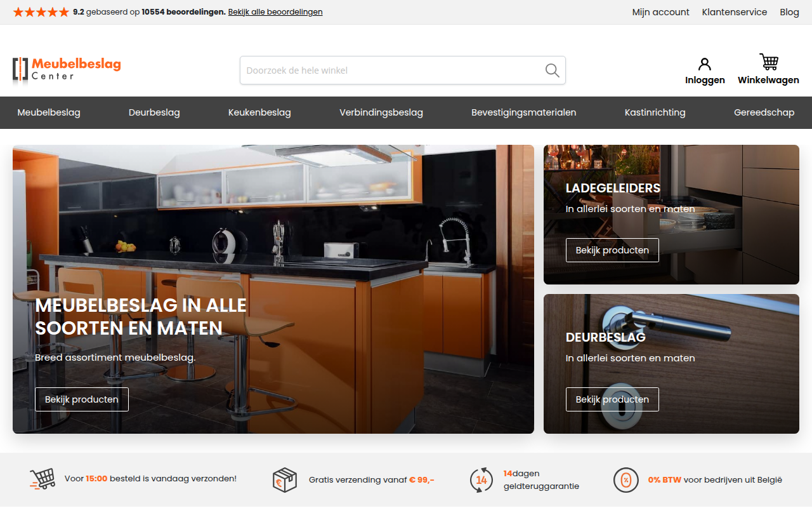Click '0% BTW voor bedrijven uit België' text
Viewport: 812px width, 508px height.
(x=716, y=480)
